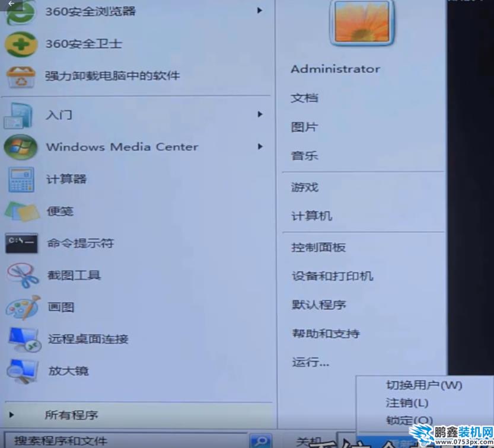Open the 图片 pictures folder
Image resolution: width=494 pixels, height=448 pixels.
point(304,127)
